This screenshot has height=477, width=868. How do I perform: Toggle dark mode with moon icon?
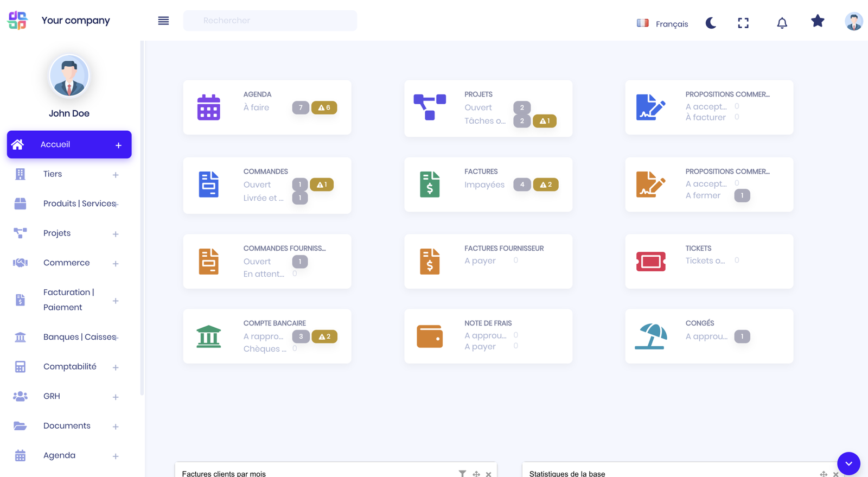coord(711,23)
